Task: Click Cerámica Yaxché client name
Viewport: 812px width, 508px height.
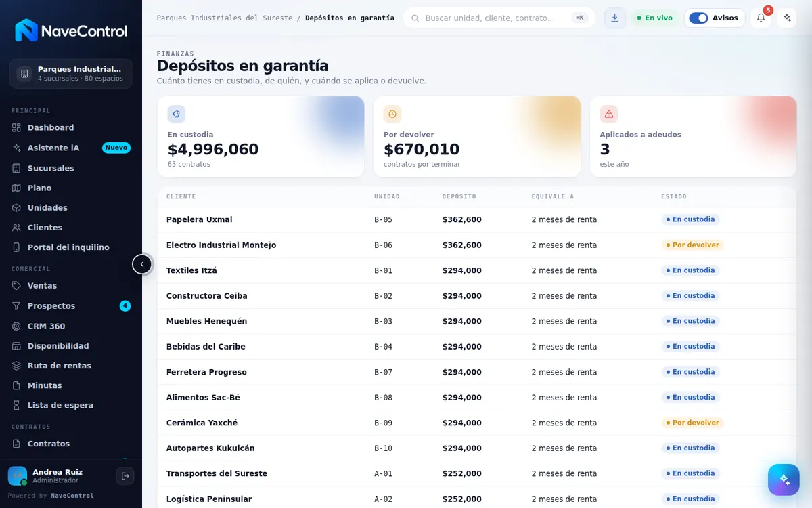Action: click(202, 423)
